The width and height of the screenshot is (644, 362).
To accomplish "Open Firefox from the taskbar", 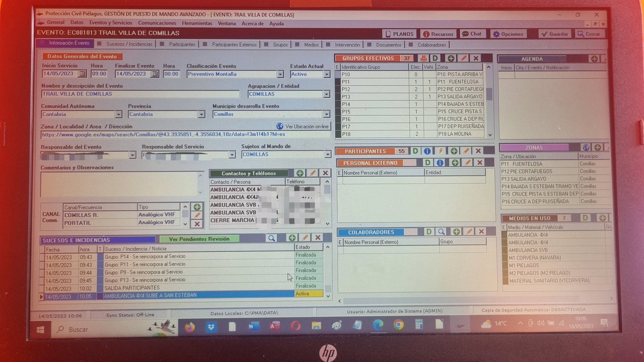I will click(x=189, y=327).
